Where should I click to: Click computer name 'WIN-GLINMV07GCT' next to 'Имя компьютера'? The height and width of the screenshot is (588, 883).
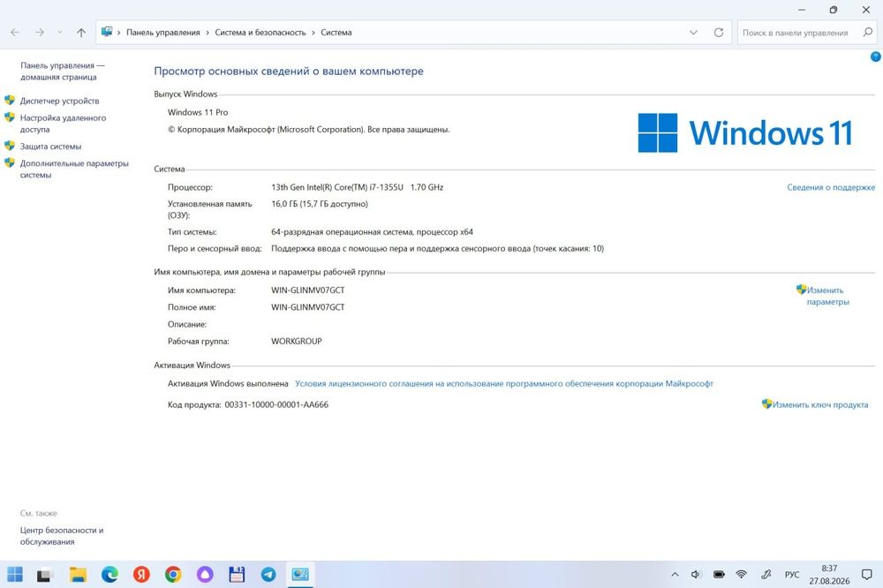pos(307,290)
